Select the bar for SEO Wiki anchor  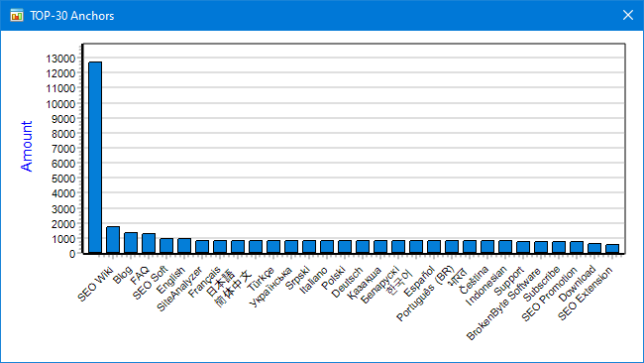pyautogui.click(x=113, y=240)
